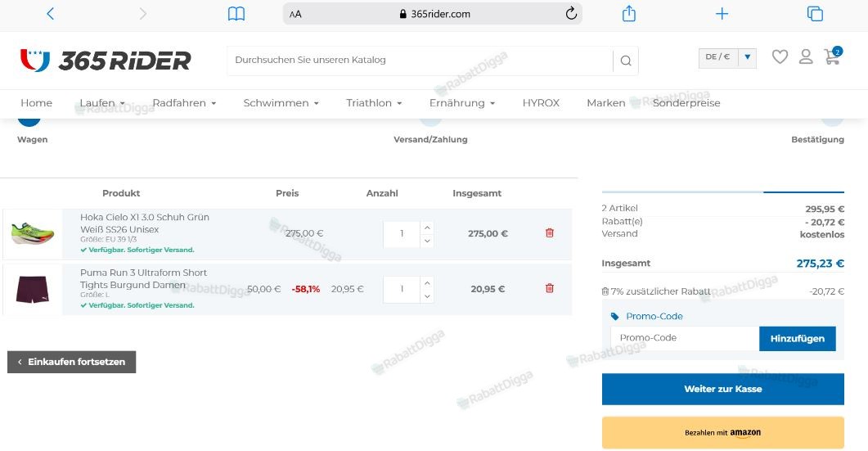This screenshot has width=868, height=451.
Task: Click the Promo-Code label link
Action: 654,317
